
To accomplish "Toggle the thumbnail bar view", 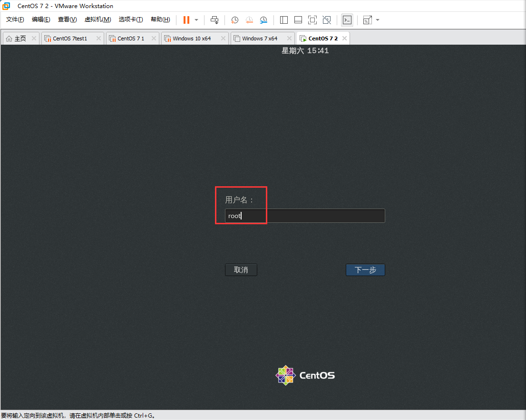I will click(x=298, y=20).
